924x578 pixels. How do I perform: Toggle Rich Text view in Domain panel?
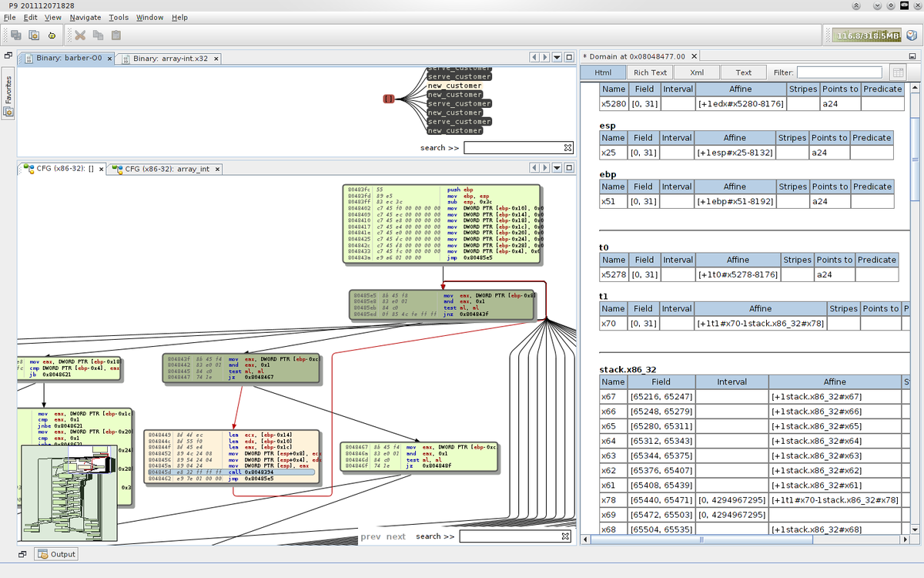coord(650,72)
